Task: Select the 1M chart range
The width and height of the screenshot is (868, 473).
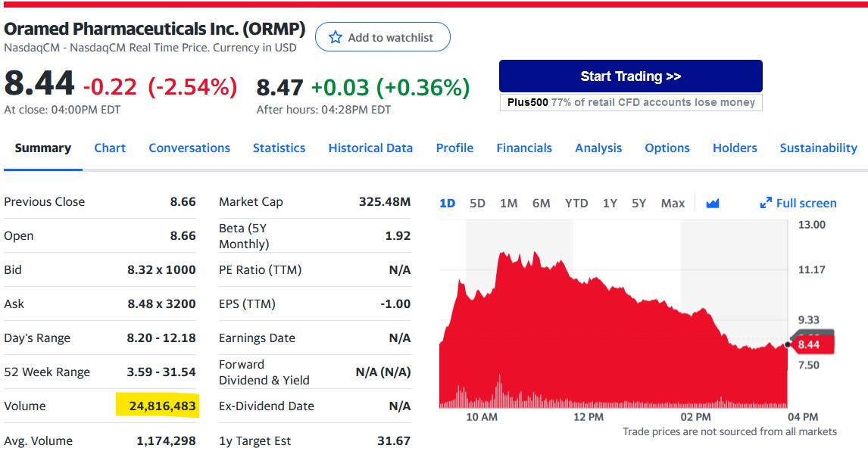Action: point(508,203)
